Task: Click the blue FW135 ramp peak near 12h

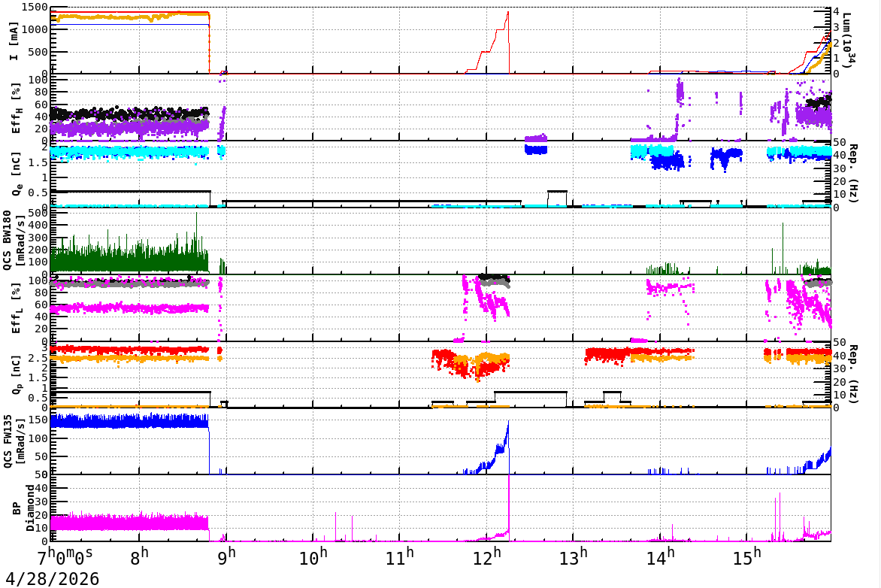Action: click(x=508, y=423)
